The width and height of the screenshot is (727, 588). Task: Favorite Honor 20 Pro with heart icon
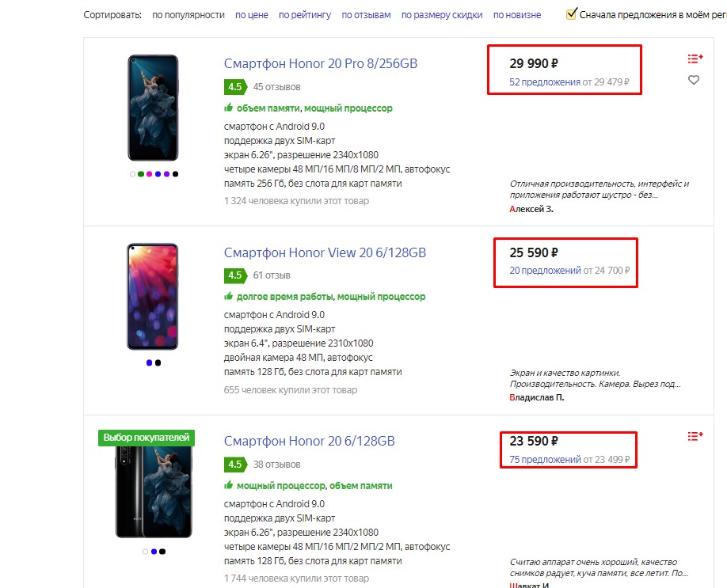(x=694, y=80)
